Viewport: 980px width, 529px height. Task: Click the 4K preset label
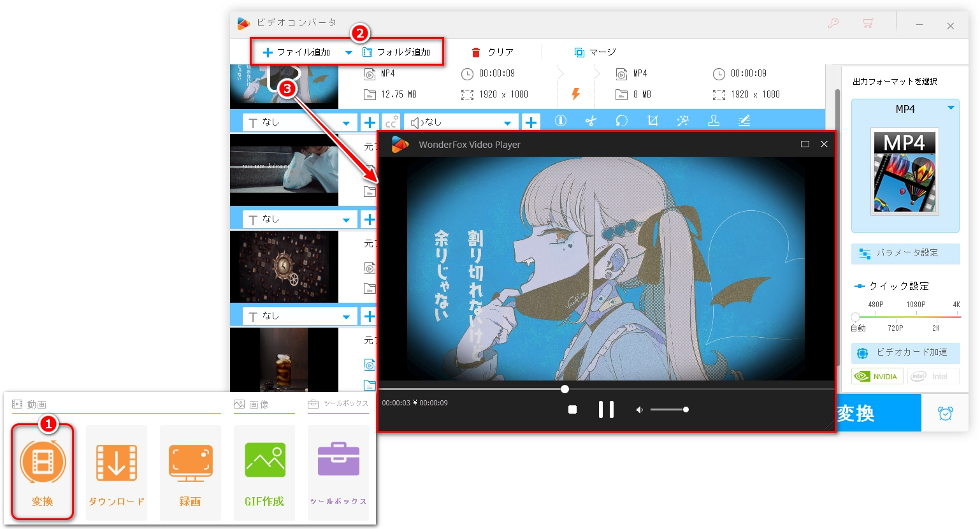(956, 305)
